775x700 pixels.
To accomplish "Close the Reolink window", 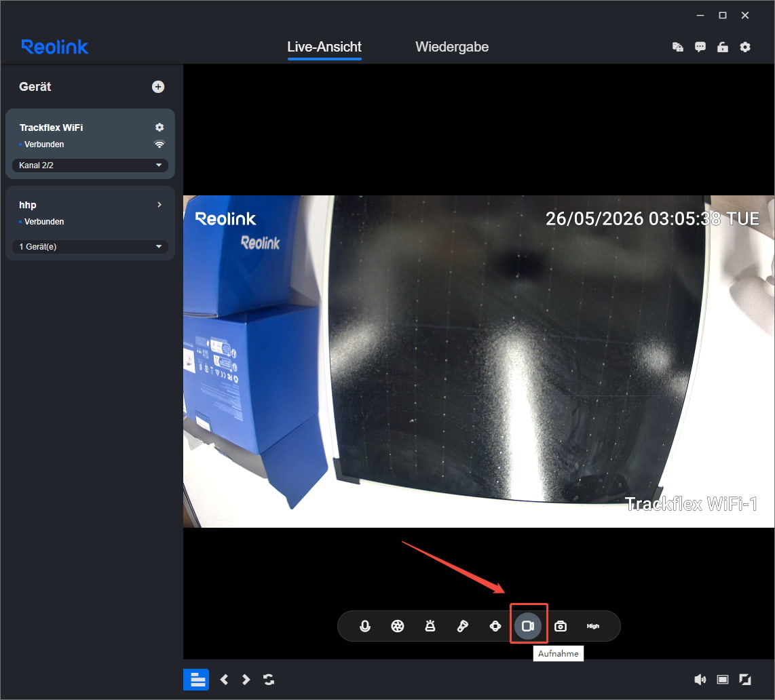I will [x=745, y=16].
